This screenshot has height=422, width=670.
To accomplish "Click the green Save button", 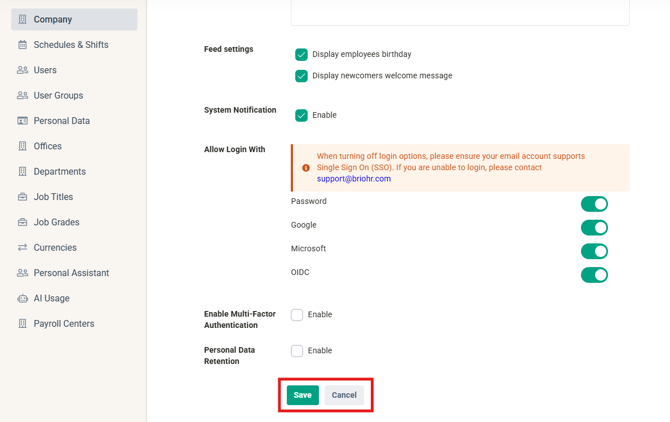I will (303, 395).
